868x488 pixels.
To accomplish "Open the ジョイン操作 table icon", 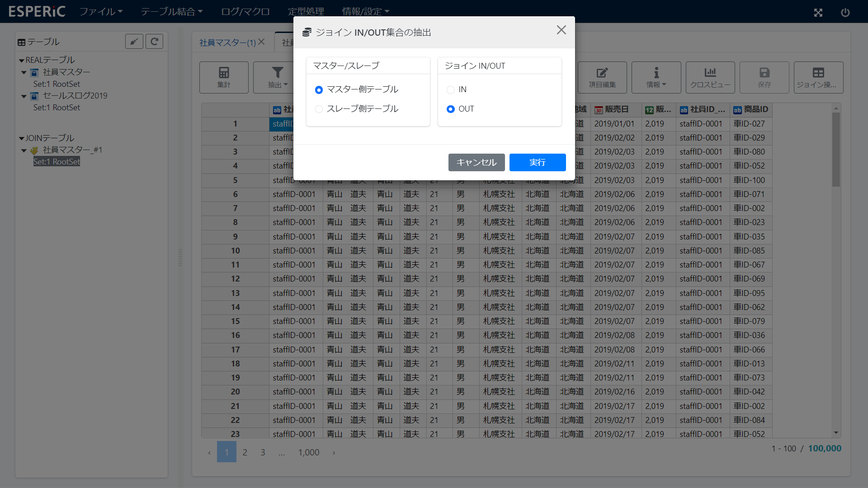I will pos(818,73).
